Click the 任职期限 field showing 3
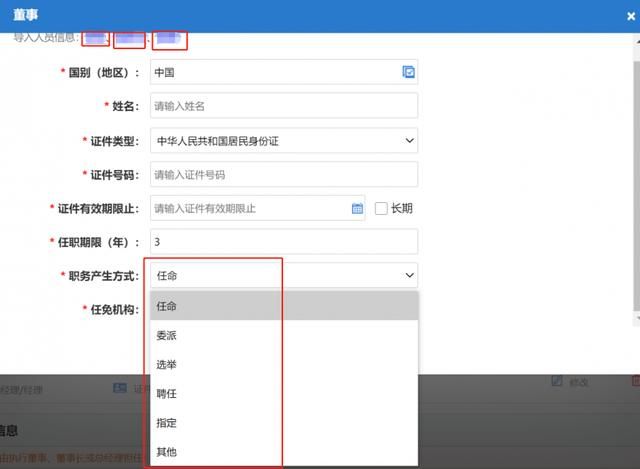 click(x=283, y=242)
